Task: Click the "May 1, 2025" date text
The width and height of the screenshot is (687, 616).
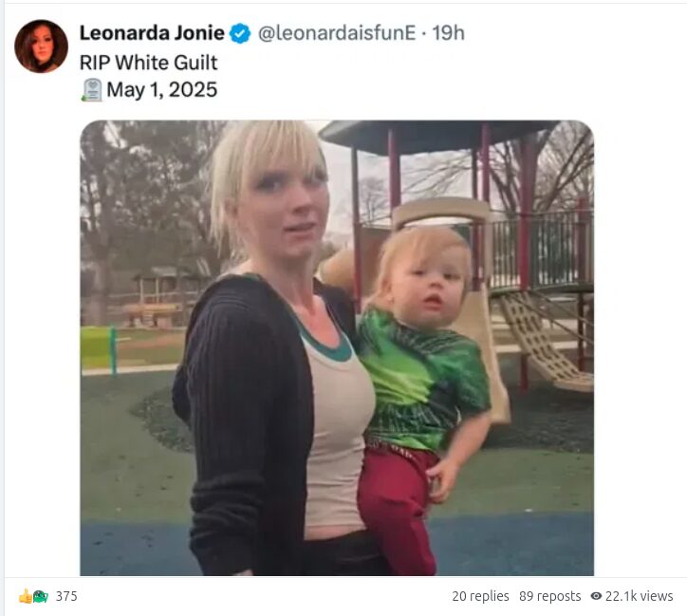Action: pos(161,90)
